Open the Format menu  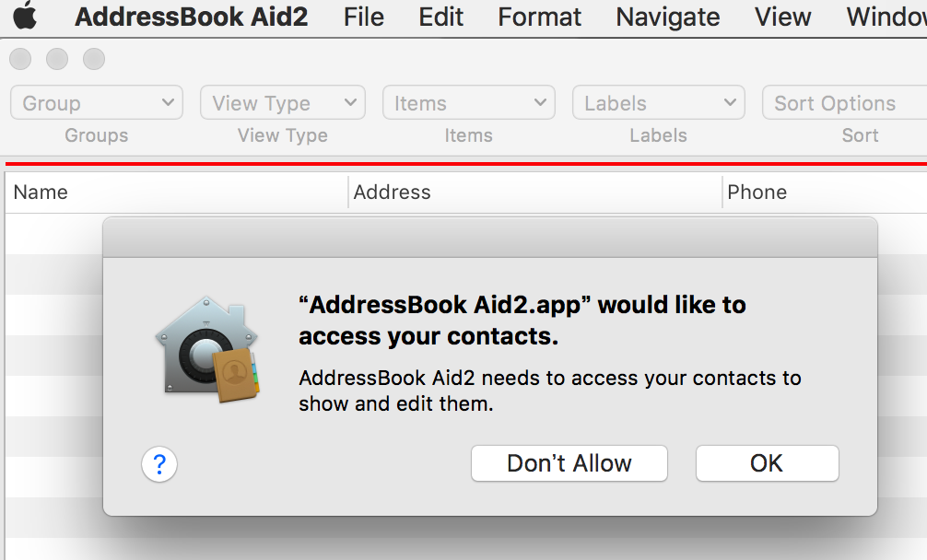pos(539,17)
